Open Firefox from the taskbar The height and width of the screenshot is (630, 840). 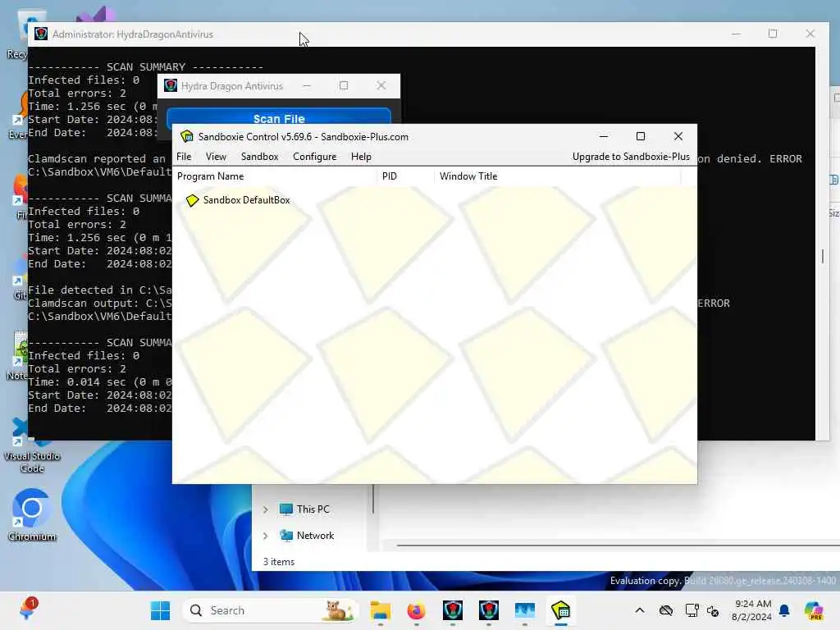[416, 610]
